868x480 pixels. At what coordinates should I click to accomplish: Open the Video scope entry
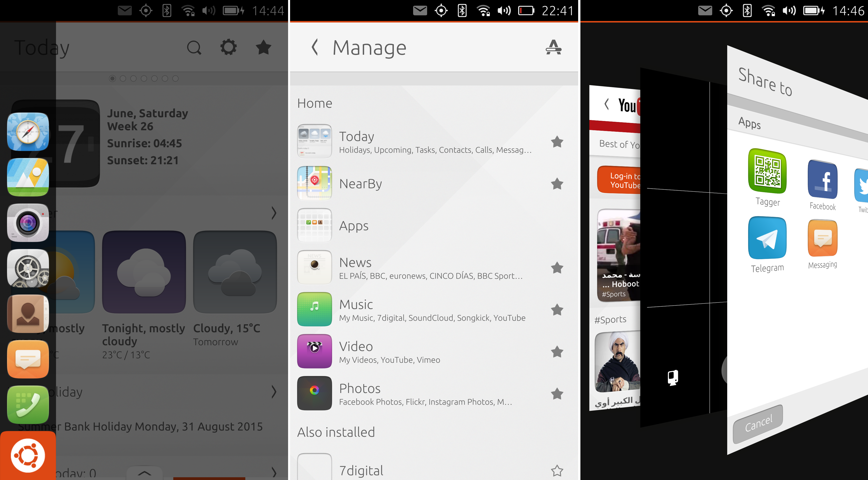(434, 351)
